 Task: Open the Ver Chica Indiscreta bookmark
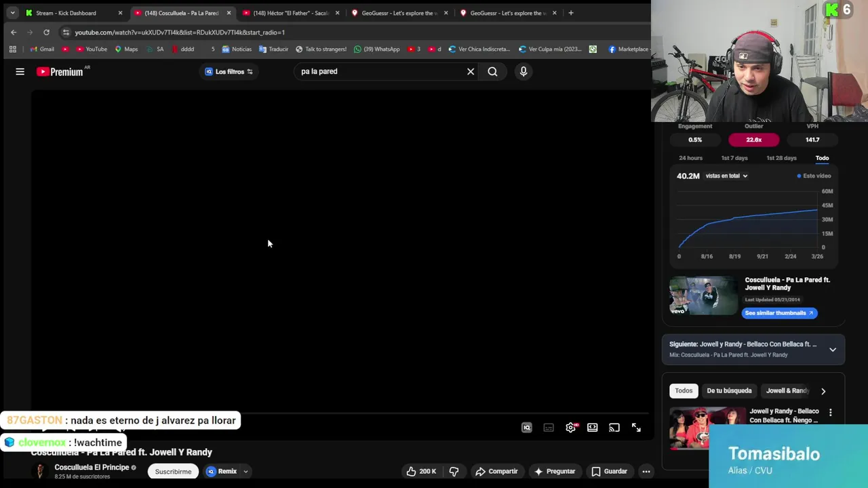[x=479, y=49]
